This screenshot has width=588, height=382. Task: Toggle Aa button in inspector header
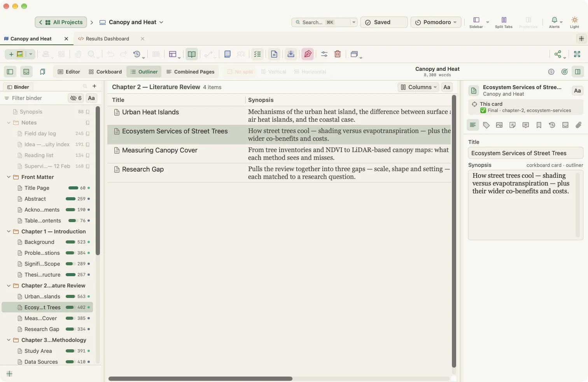pyautogui.click(x=577, y=91)
